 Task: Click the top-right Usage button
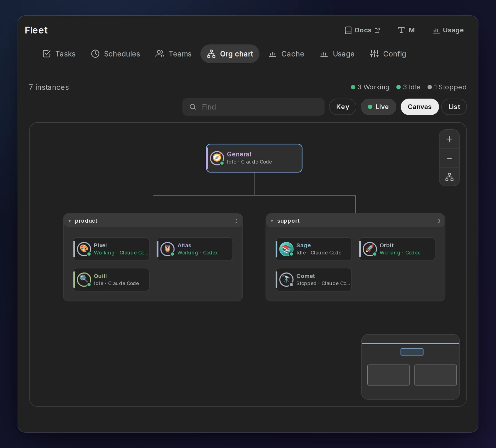(x=448, y=30)
